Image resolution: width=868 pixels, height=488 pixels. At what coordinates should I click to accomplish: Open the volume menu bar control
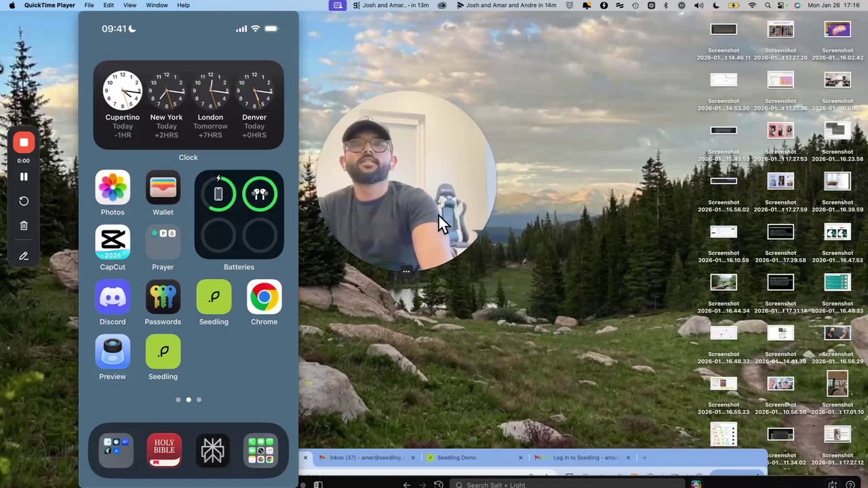pyautogui.click(x=698, y=5)
